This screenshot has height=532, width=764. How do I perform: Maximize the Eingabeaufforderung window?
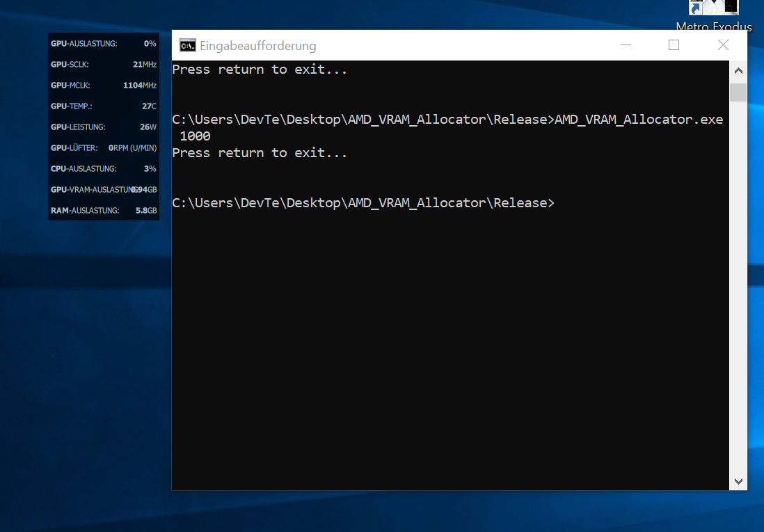[674, 45]
